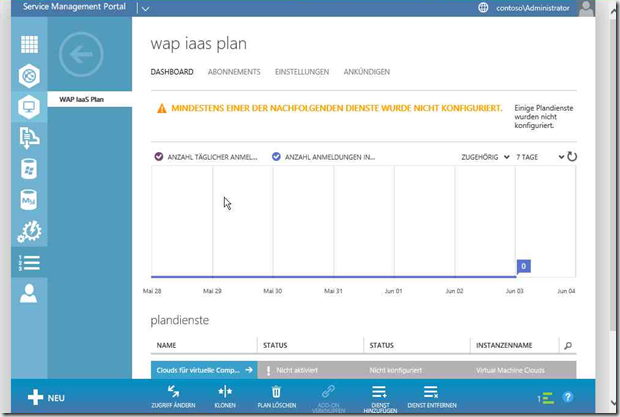620x417 pixels.
Task: Click the Service Management Portal title
Action: coord(74,7)
